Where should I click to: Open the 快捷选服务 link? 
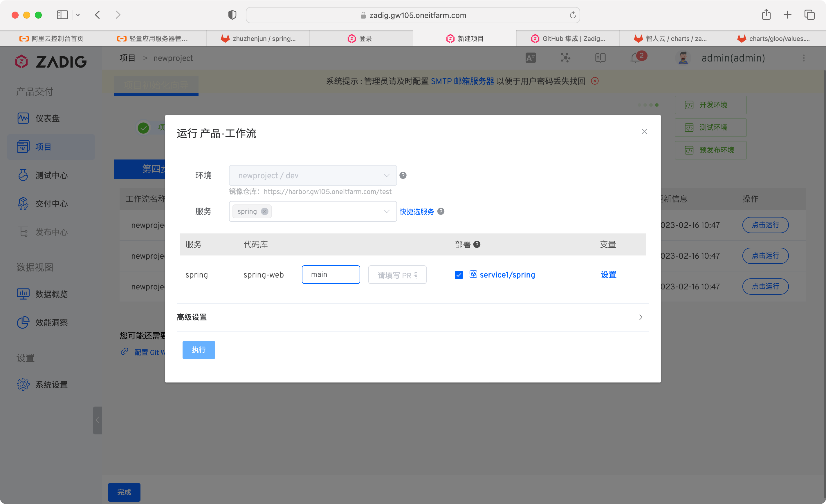point(417,212)
